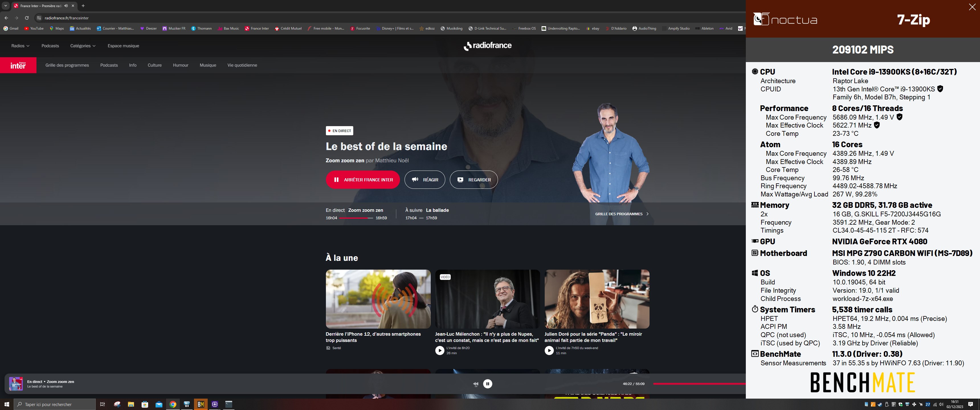
Task: Open upcoming show La ballade
Action: coord(437,210)
